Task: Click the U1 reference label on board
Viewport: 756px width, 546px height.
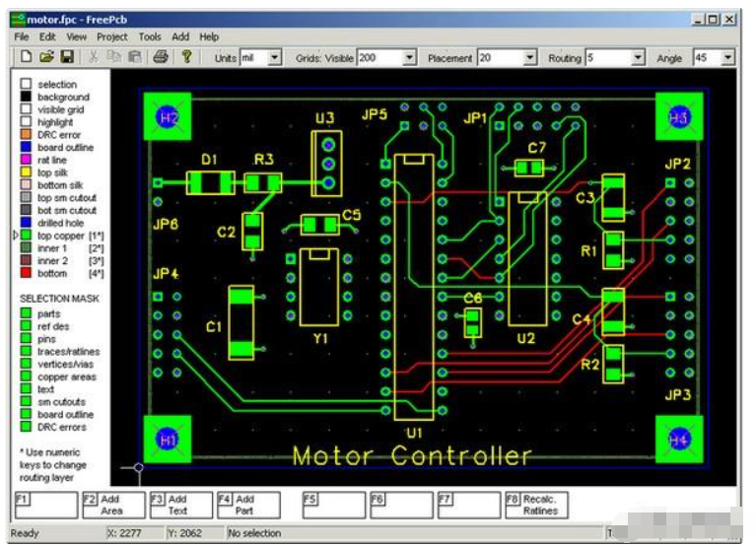Action: [413, 433]
